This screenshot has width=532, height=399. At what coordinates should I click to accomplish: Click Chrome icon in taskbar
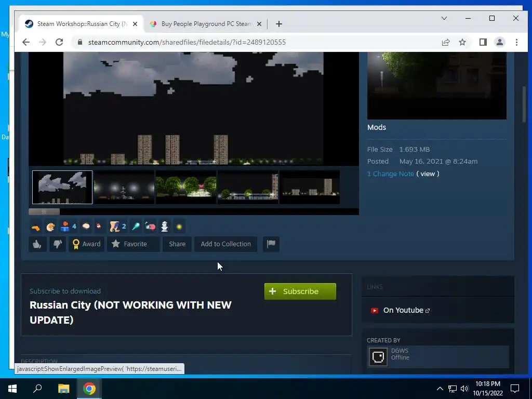(89, 389)
